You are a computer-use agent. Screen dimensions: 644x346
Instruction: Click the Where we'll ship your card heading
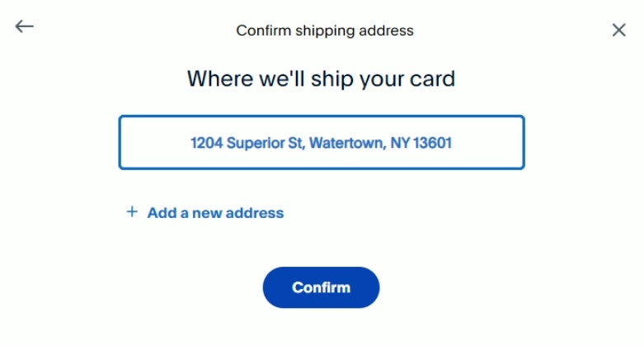coord(321,79)
